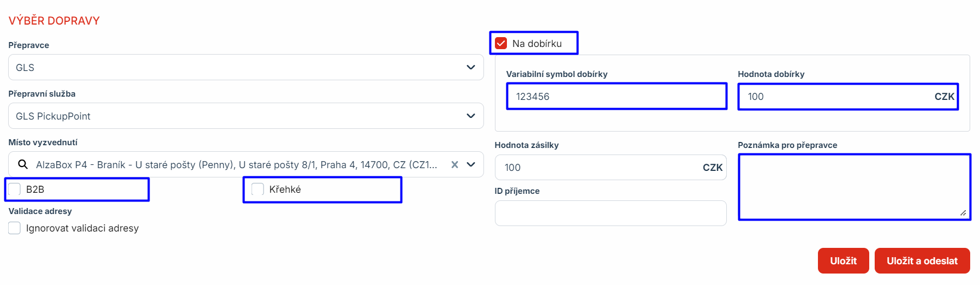
Task: Open the Přepravce GLS dropdown
Action: 246,67
